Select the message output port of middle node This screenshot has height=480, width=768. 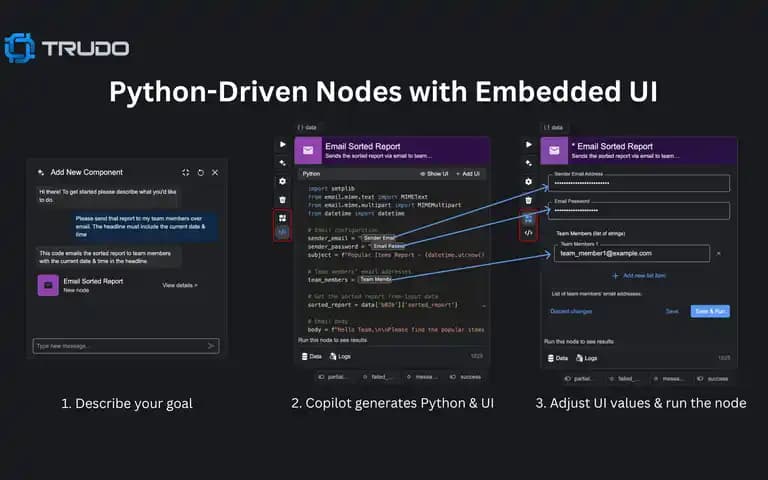(422, 377)
